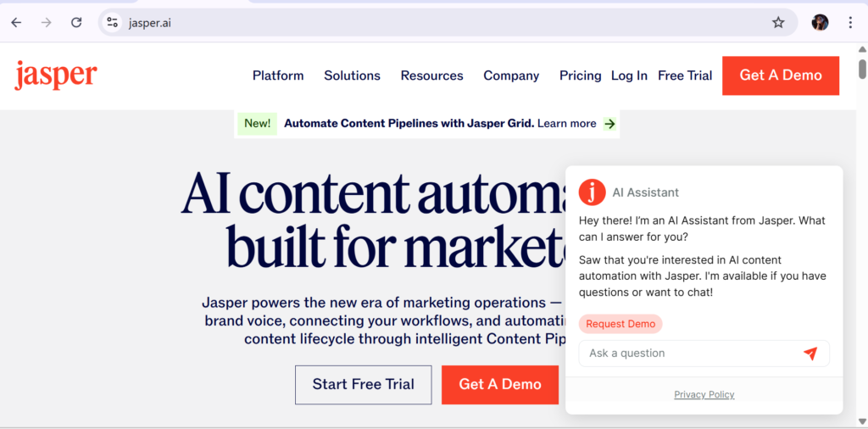The width and height of the screenshot is (868, 429).
Task: Expand the Resources menu
Action: [431, 75]
